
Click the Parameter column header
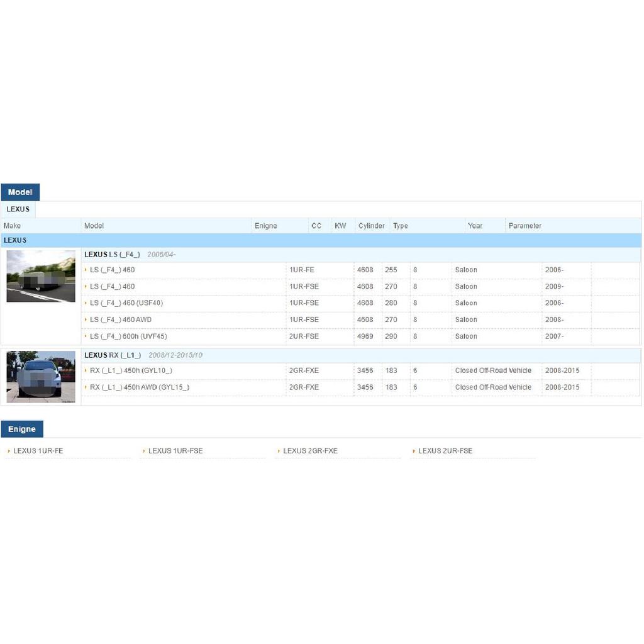tap(525, 226)
